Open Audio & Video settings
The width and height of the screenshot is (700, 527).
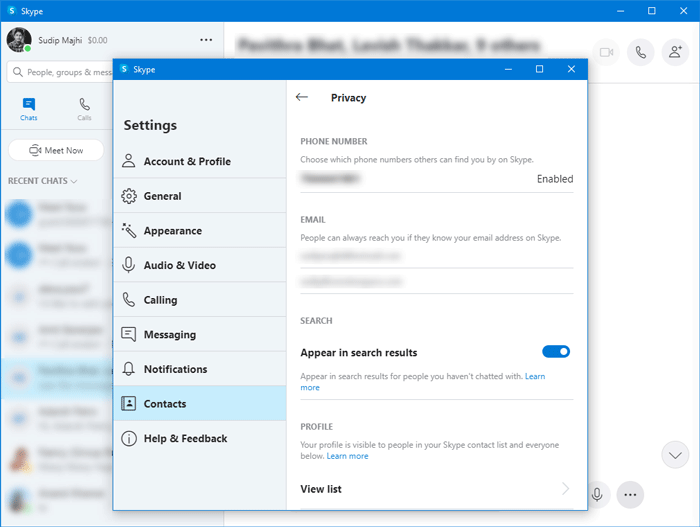[x=200, y=265]
